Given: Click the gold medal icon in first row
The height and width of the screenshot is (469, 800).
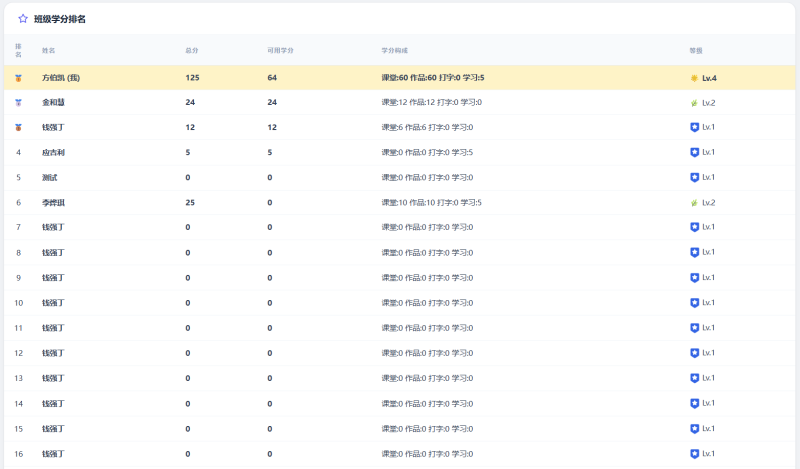Looking at the screenshot, I should pos(18,78).
